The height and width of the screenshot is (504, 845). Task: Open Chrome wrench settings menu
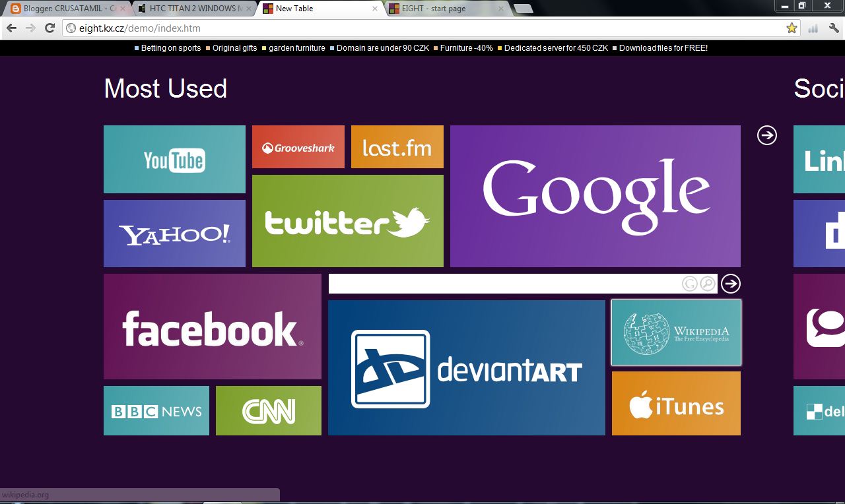click(x=834, y=28)
